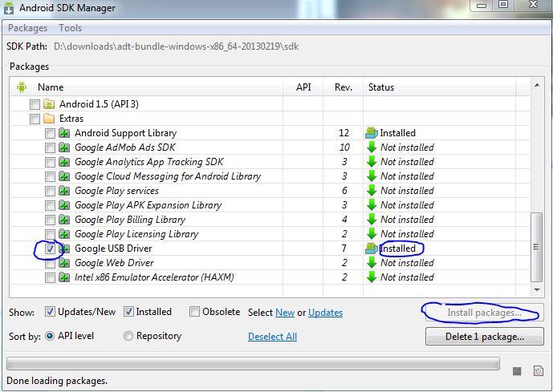Viewport: 553px width, 392px height.
Task: Click the Updates selection link
Action: click(x=326, y=313)
